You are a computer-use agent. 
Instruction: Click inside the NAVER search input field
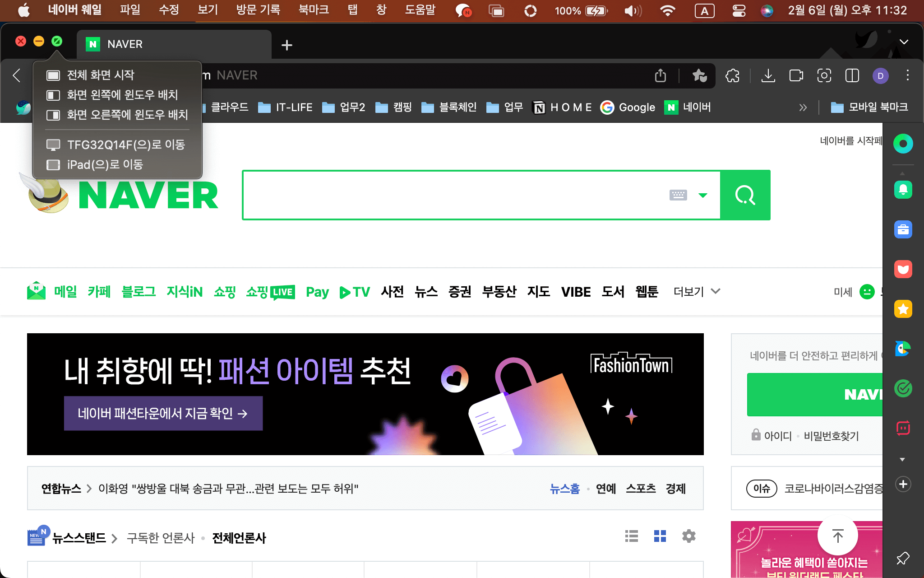tap(451, 195)
